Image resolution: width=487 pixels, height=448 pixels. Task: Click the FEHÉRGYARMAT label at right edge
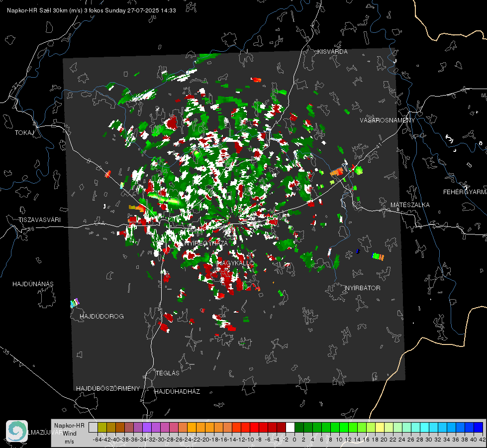click(x=465, y=192)
